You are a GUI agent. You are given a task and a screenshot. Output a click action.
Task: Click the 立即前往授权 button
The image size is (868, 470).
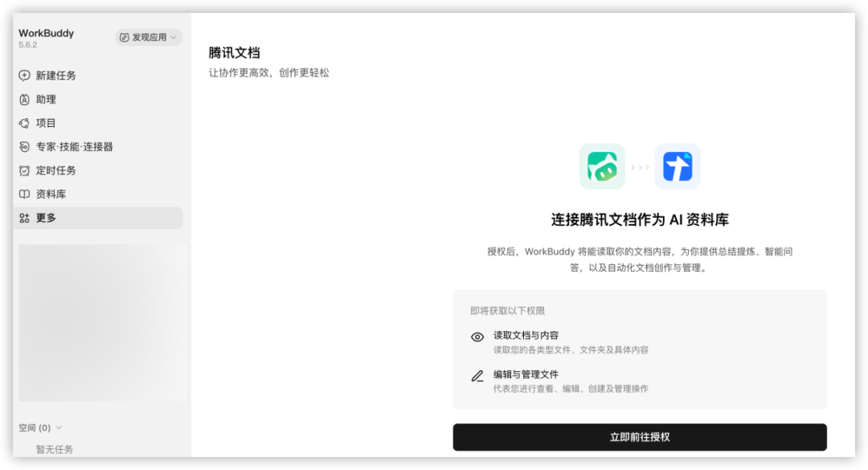click(x=640, y=437)
